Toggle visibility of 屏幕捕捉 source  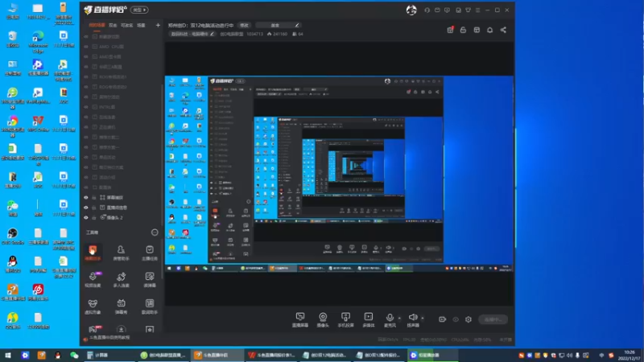[86, 197]
